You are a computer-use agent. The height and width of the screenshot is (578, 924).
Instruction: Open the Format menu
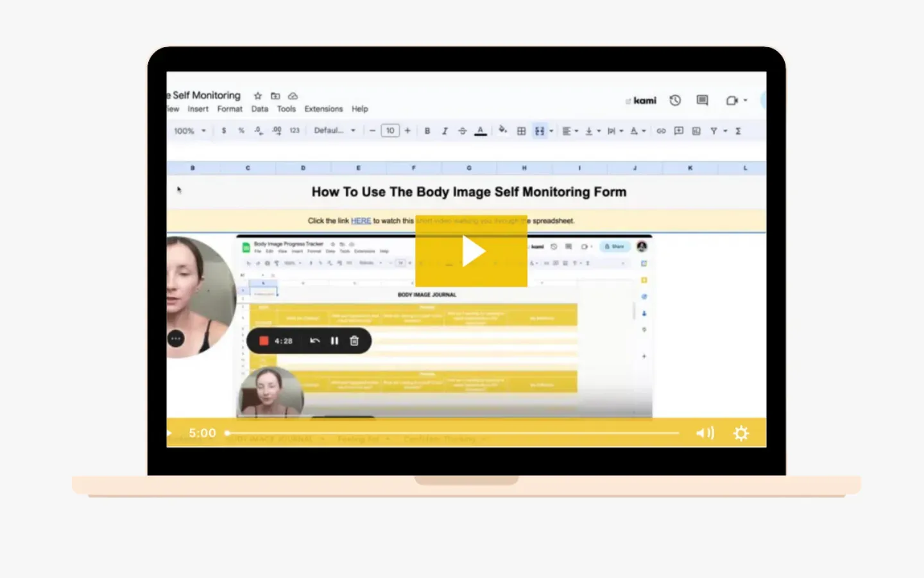(230, 109)
